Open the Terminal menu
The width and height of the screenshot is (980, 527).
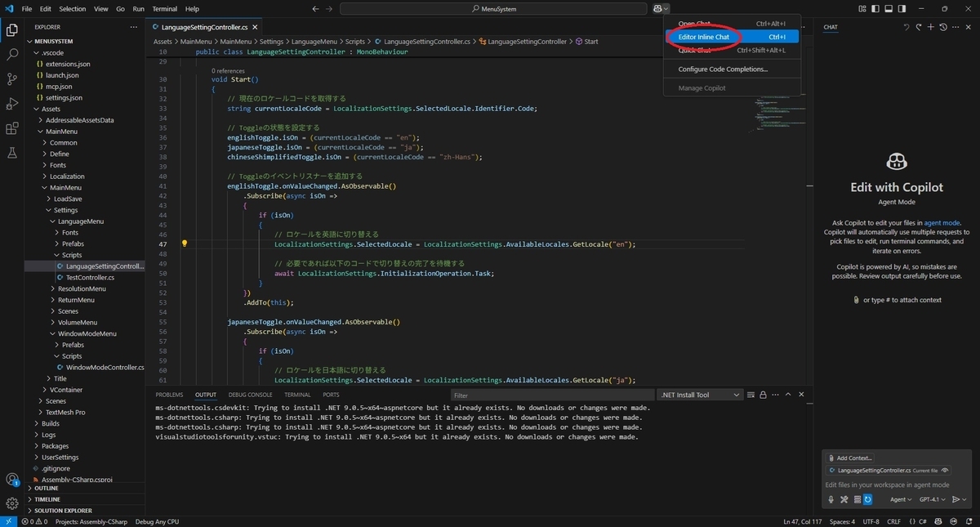click(163, 9)
